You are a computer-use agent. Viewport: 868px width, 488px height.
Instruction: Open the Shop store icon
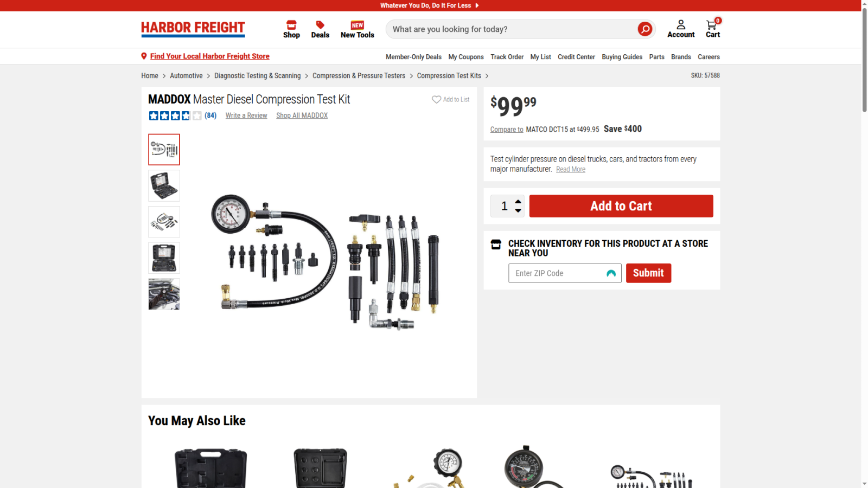[291, 25]
